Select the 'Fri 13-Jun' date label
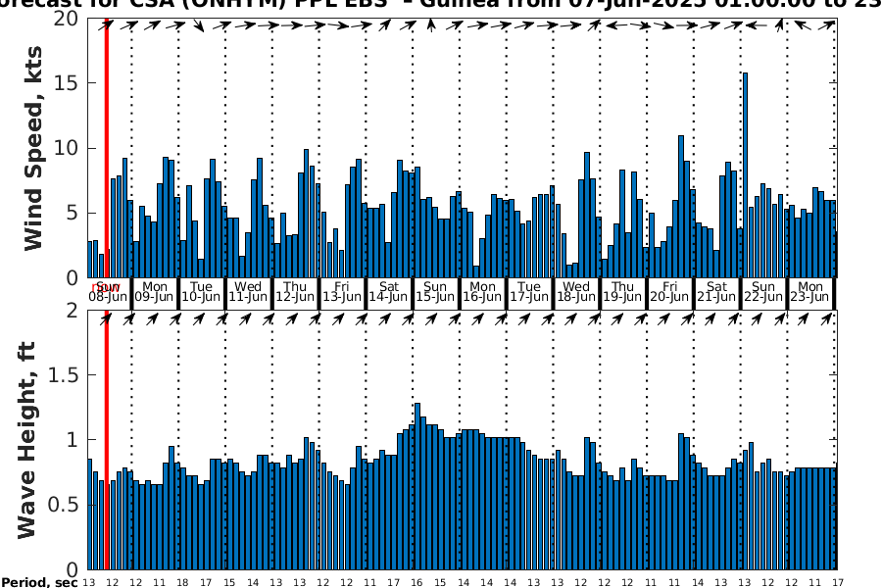Viewport: 882px width, 588px height. pyautogui.click(x=341, y=292)
